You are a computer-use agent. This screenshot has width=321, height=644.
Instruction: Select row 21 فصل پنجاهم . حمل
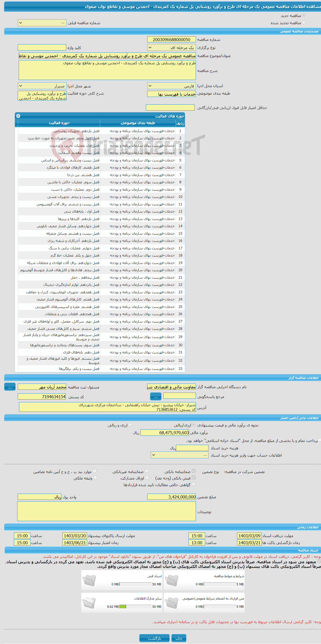click(x=101, y=277)
